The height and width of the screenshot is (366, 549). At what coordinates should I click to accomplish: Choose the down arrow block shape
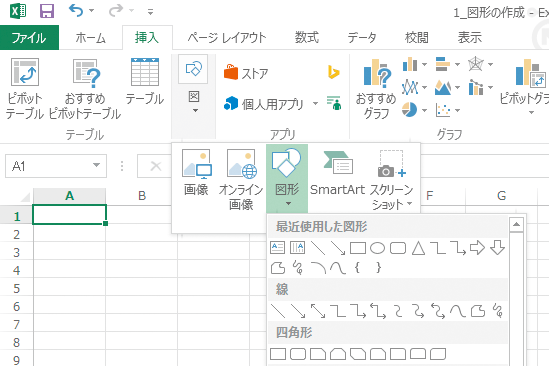tap(498, 248)
